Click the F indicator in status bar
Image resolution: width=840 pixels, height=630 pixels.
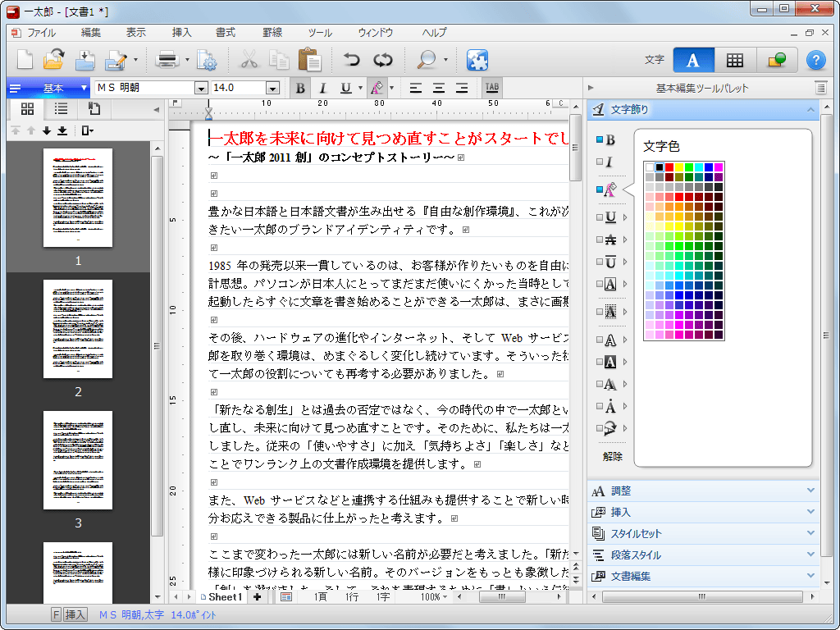56,614
